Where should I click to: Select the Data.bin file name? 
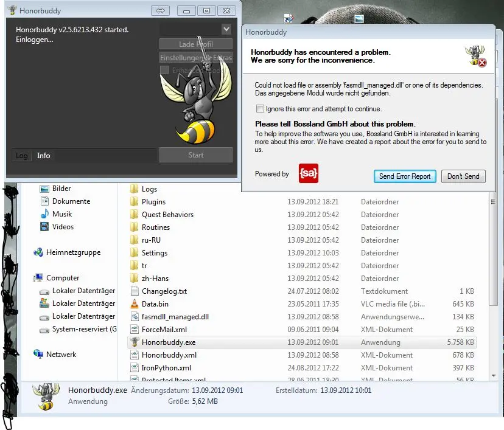[155, 304]
